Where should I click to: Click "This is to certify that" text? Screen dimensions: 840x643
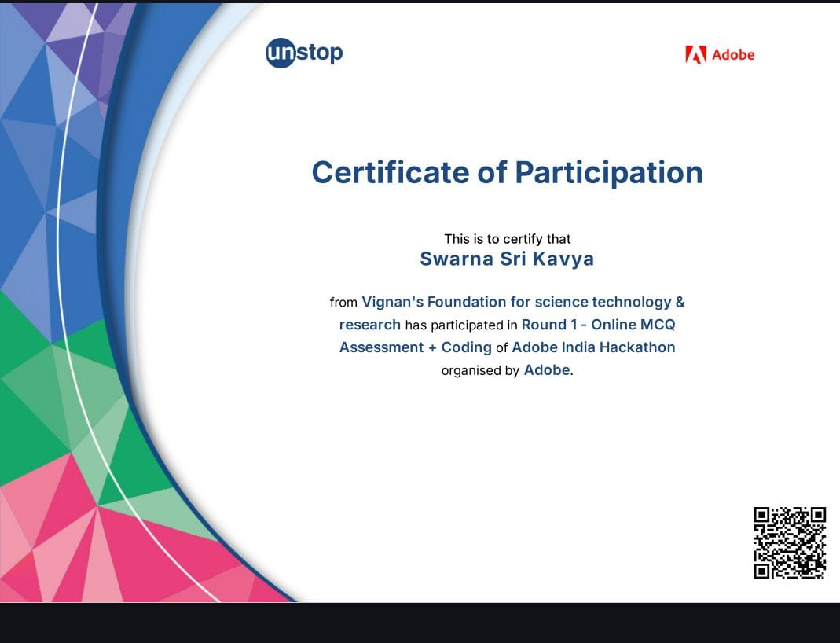pos(508,239)
